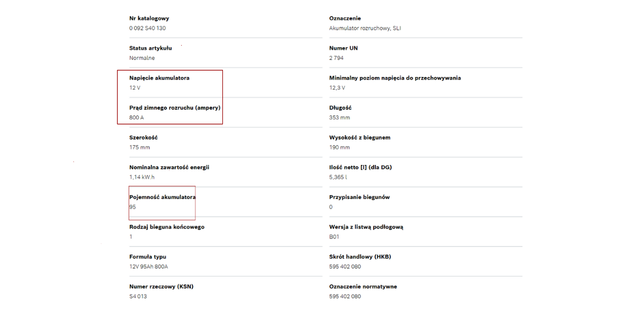The height and width of the screenshot is (309, 644).
Task: Click the "Wysokość z biegunem" label
Action: [x=359, y=137]
